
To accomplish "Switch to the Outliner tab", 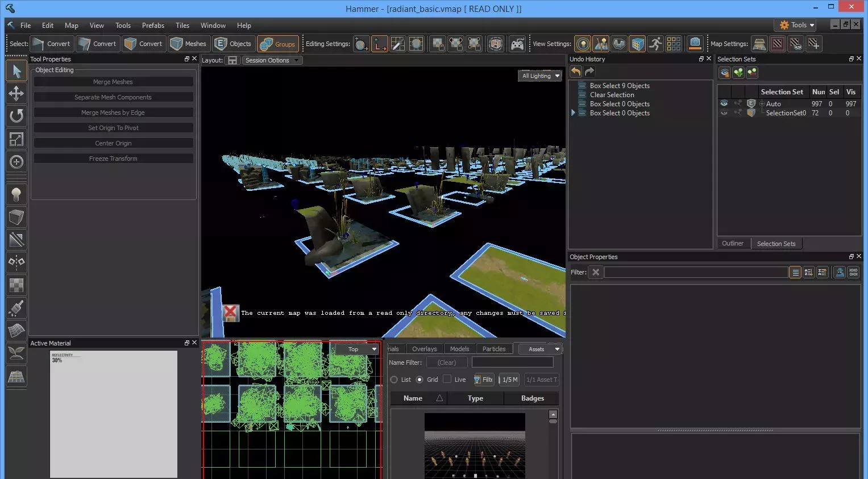I will (732, 243).
